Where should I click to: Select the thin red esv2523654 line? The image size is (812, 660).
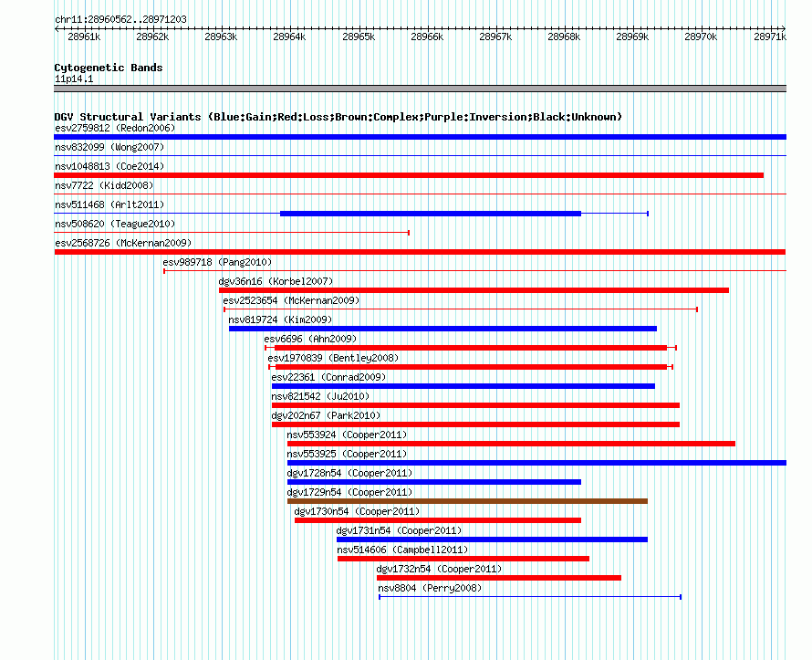pyautogui.click(x=461, y=309)
